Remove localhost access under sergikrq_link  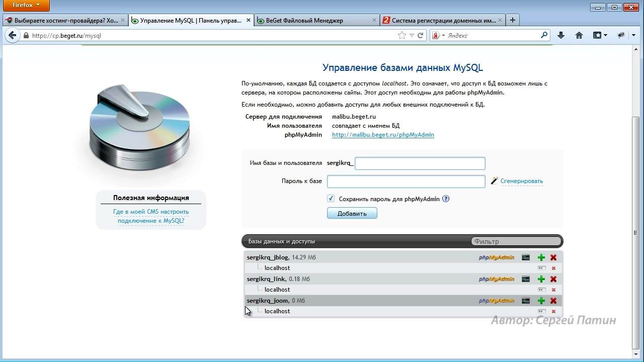click(x=553, y=290)
